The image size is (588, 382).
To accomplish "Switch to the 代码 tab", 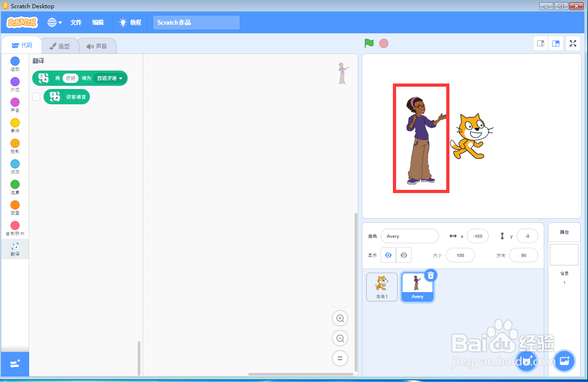I will click(22, 46).
